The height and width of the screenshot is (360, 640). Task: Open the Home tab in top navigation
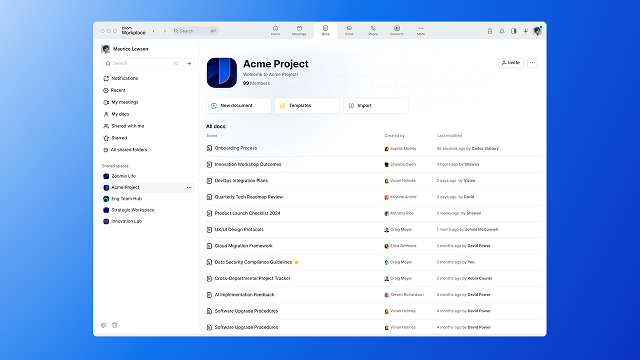276,31
